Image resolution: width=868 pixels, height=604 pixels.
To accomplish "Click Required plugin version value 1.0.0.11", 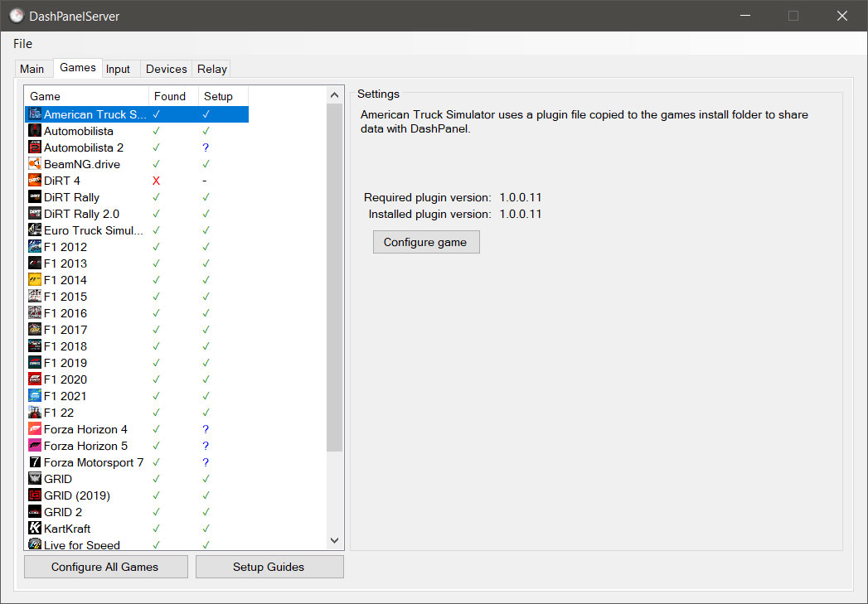I will [521, 197].
